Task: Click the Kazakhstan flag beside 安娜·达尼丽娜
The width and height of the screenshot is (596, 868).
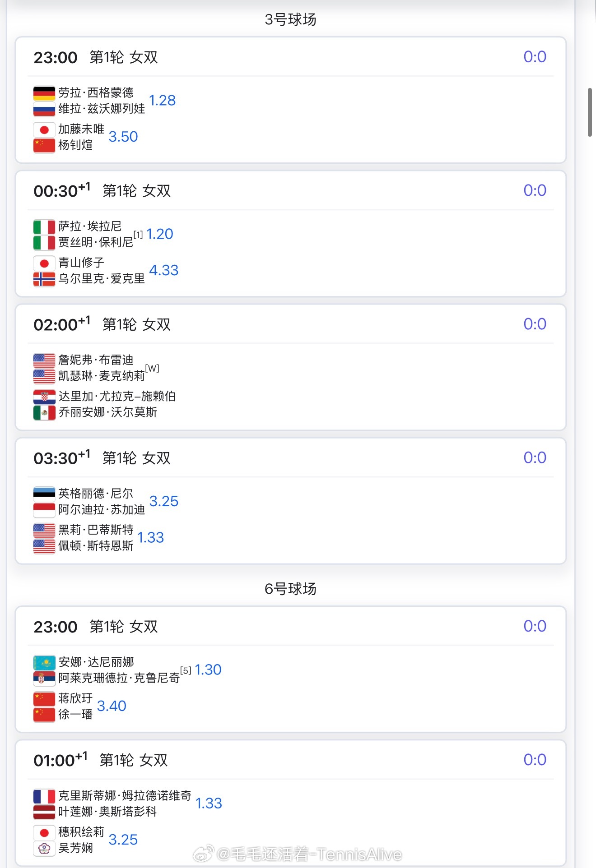Action: 44,662
